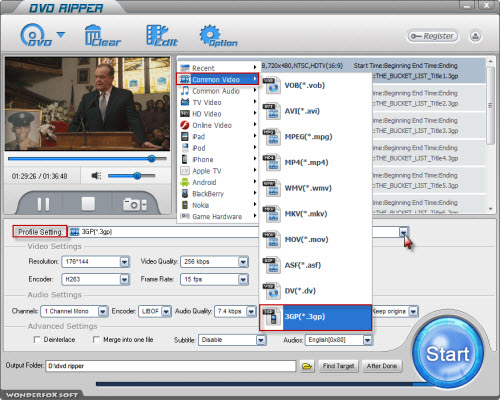Screen dimensions: 500x400
Task: Choose the ASF(*.asf) format icon
Action: [271, 265]
